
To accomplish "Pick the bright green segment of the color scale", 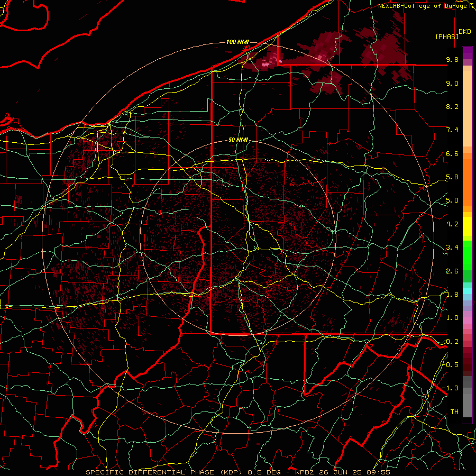I will (x=467, y=255).
